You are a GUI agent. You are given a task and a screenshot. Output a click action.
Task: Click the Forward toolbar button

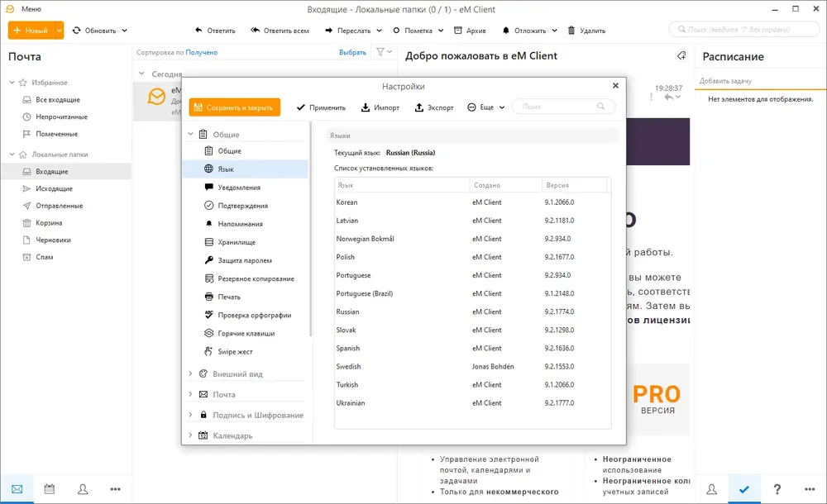[x=348, y=31]
